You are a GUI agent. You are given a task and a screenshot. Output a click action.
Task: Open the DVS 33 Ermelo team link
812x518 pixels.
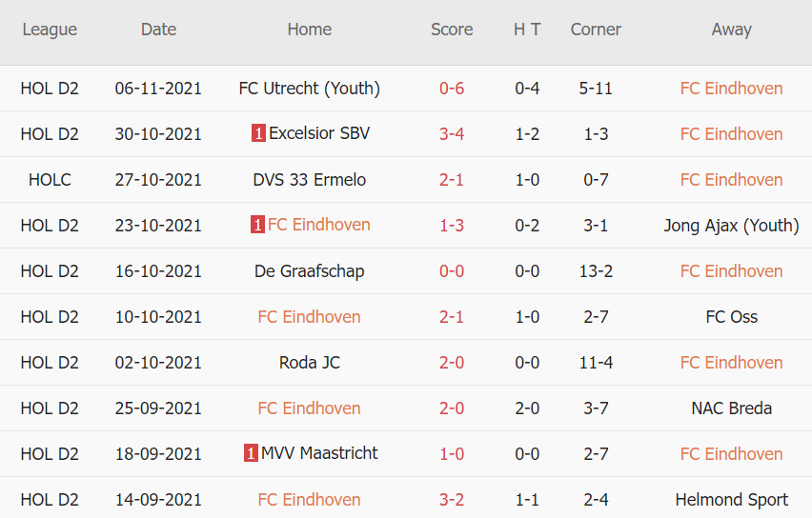[x=310, y=180]
